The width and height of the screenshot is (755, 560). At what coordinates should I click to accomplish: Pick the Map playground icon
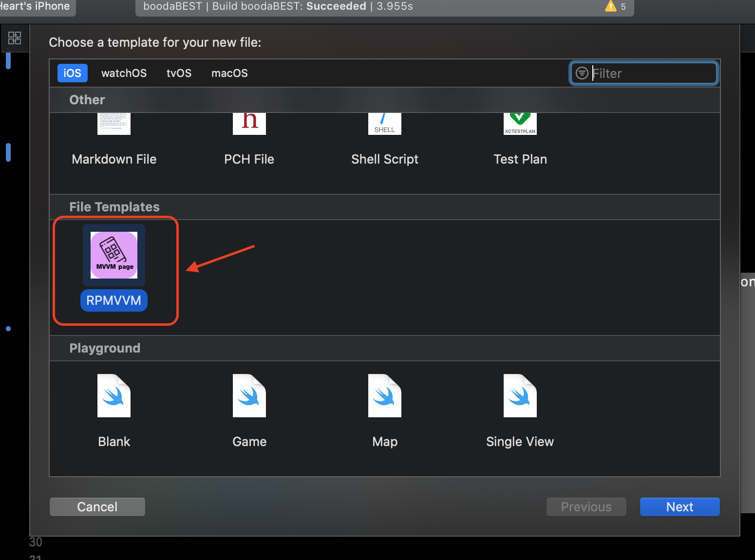(x=385, y=395)
